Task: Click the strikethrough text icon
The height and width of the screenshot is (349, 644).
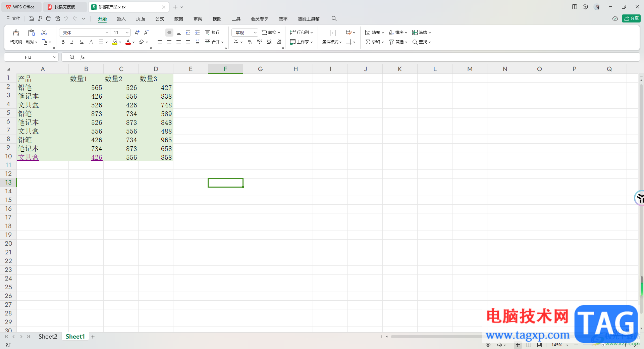Action: [x=91, y=42]
